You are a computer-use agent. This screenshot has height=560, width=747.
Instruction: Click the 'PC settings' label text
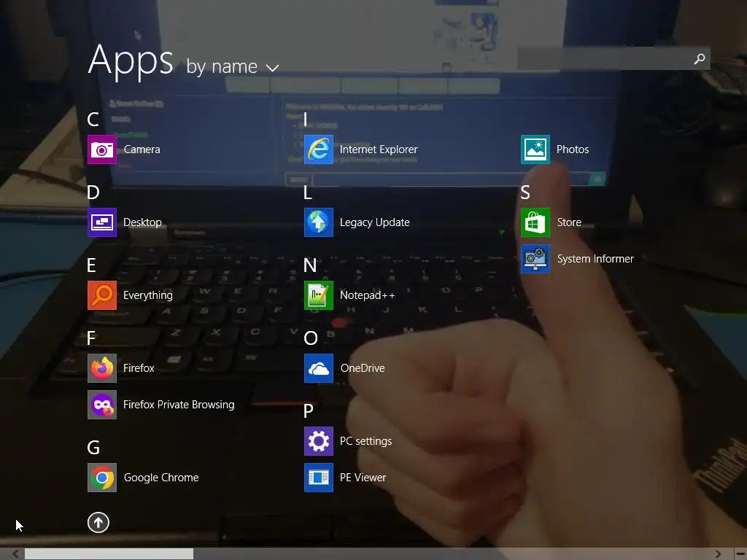pos(366,441)
